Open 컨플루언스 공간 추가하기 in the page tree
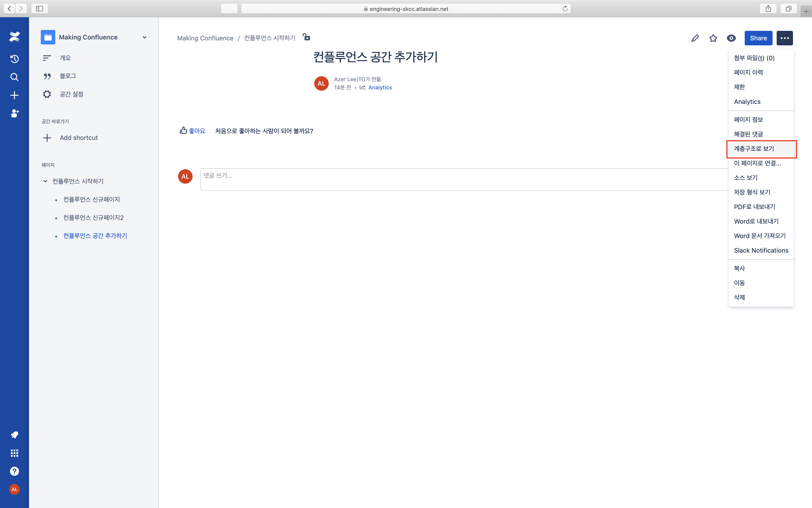812x508 pixels. pyautogui.click(x=95, y=236)
